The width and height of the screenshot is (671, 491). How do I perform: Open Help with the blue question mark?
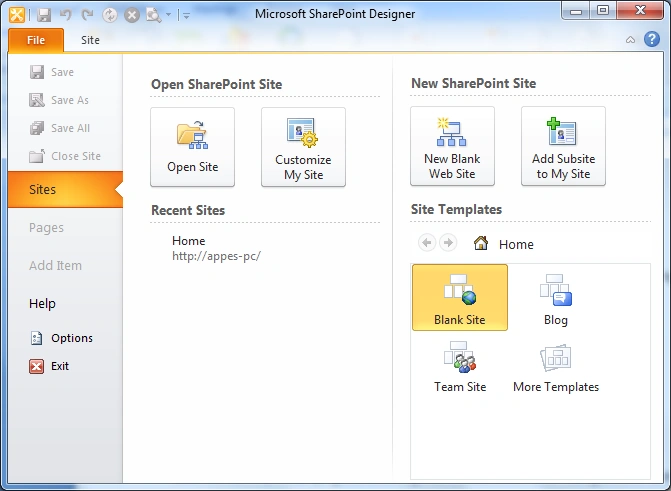652,39
